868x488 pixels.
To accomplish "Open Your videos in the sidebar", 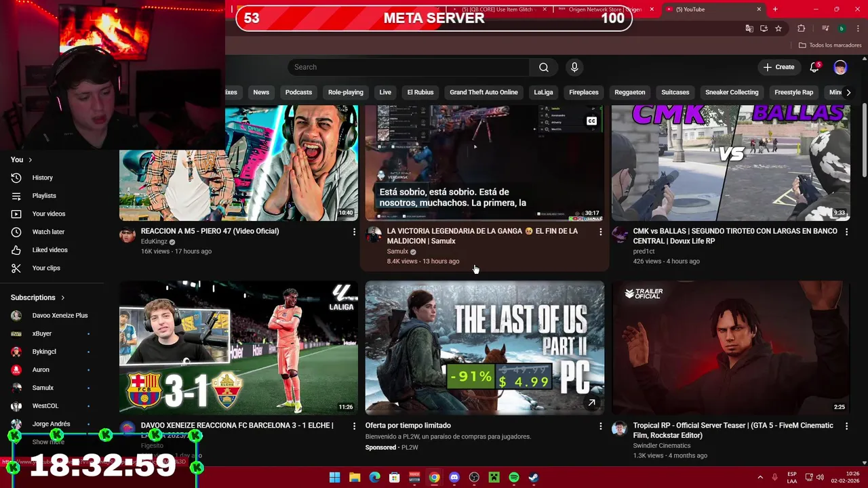I will point(49,213).
